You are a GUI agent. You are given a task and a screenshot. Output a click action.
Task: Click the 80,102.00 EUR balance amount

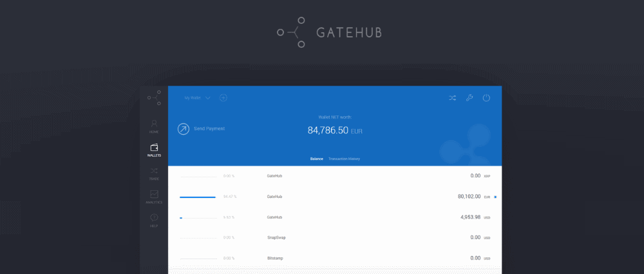click(x=474, y=197)
